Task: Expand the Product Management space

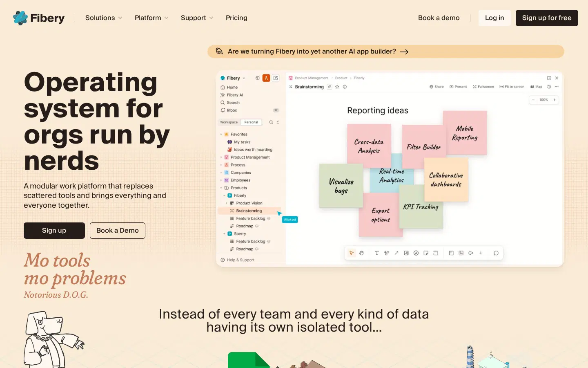Action: [x=221, y=157]
